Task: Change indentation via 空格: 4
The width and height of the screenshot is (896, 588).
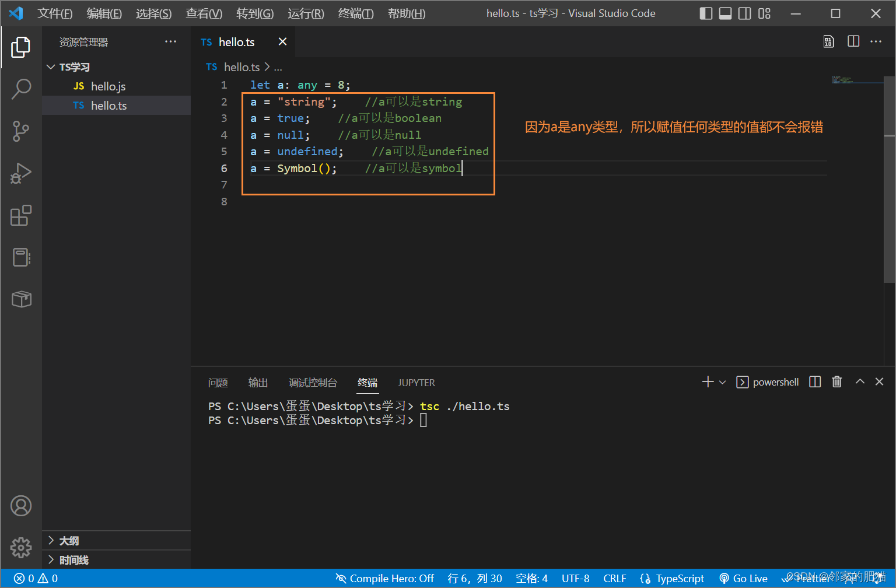Action: (531, 579)
